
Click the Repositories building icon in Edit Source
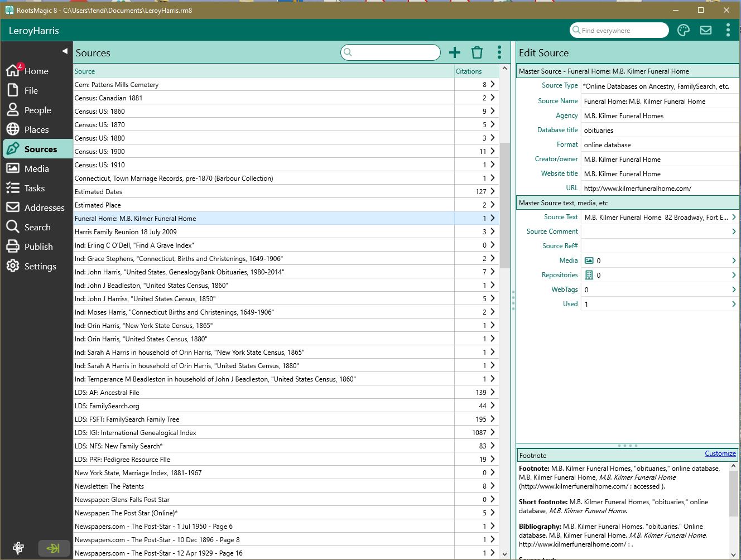pos(589,275)
